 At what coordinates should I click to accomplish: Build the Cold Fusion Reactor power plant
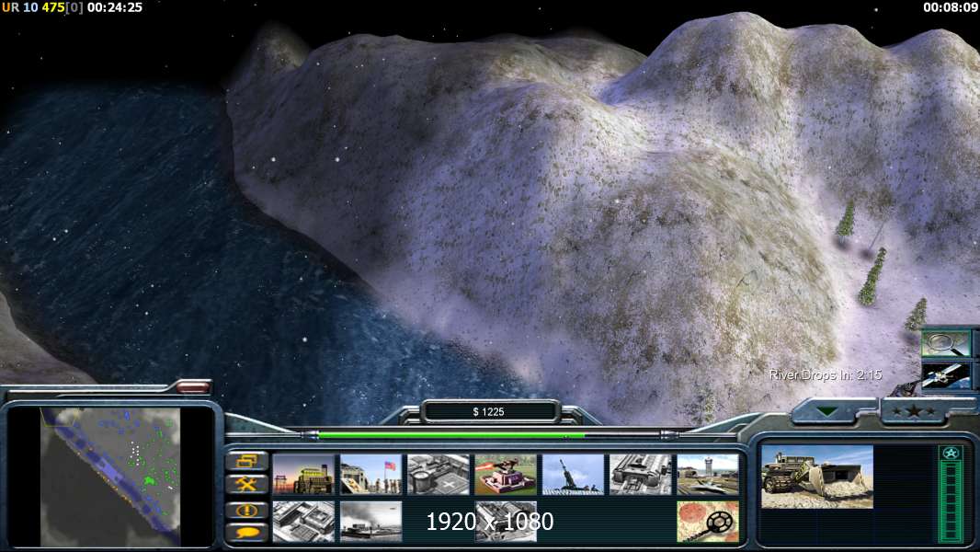303,474
